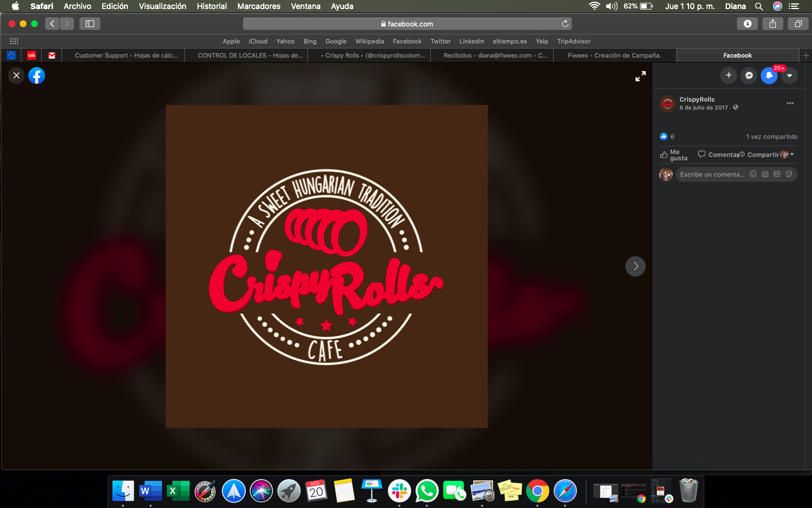Close the photo viewer
Viewport: 812px width, 508px height.
pos(16,75)
